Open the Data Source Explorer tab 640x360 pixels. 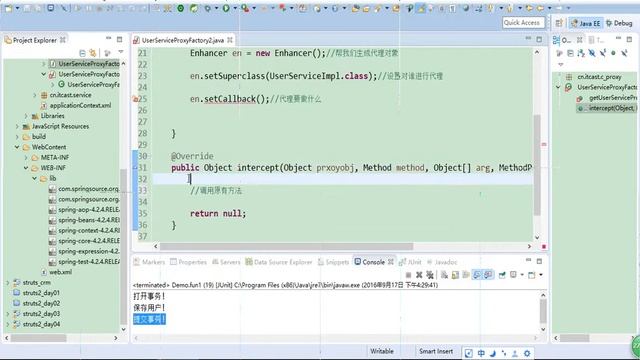point(279,262)
